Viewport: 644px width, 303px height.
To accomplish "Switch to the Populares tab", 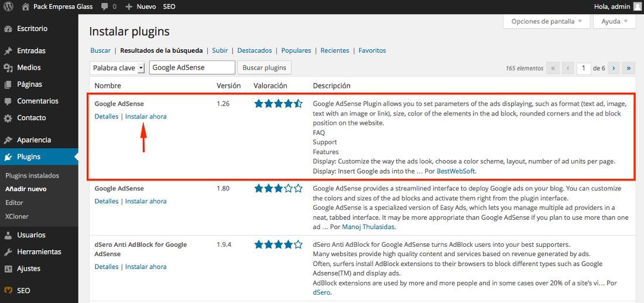I will coord(296,50).
